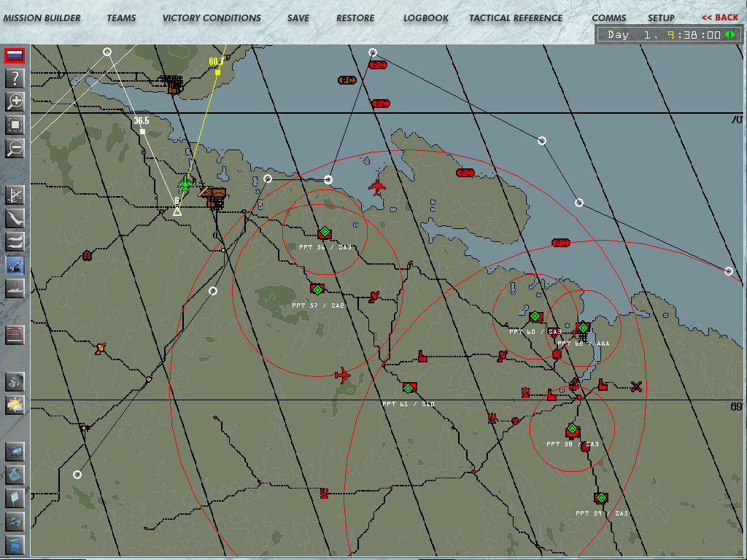
Task: Click the green right arrow beside mission time
Action: click(732, 34)
